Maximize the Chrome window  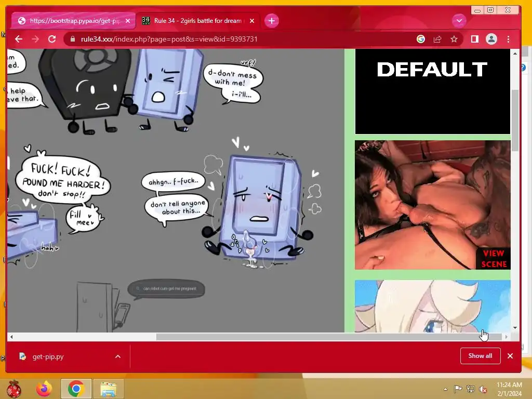490,10
